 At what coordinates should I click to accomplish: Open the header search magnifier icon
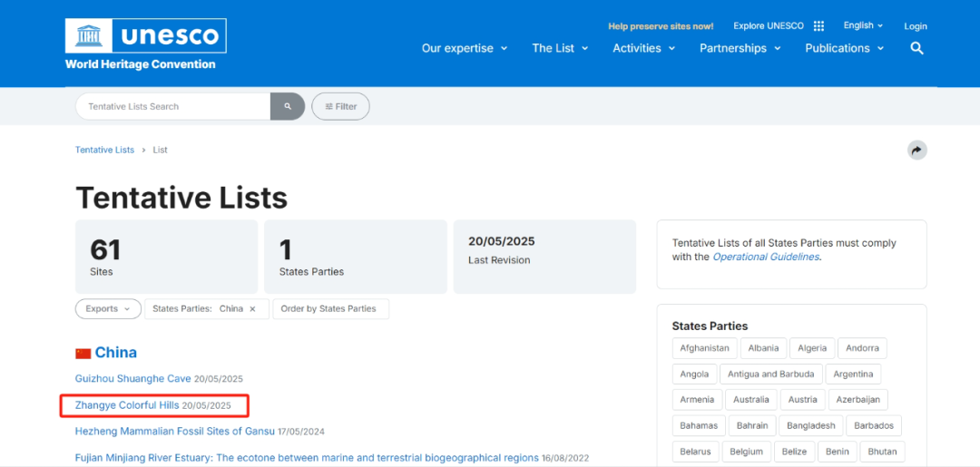[916, 48]
